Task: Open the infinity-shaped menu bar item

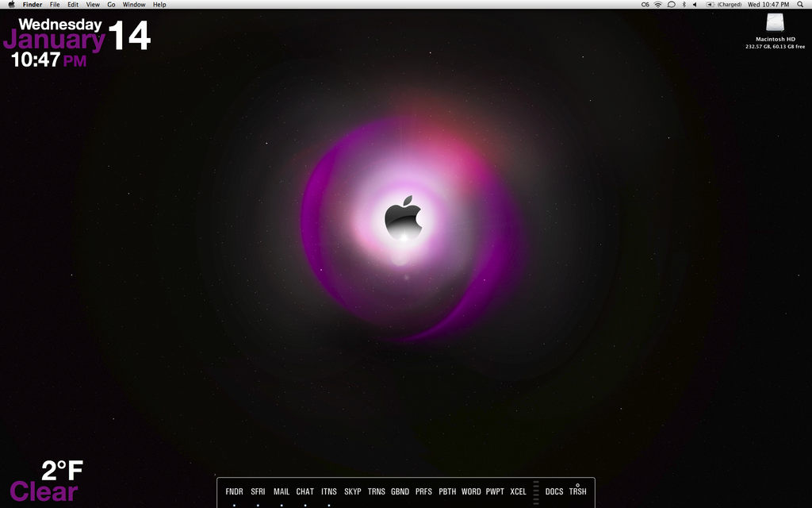Action: (645, 4)
